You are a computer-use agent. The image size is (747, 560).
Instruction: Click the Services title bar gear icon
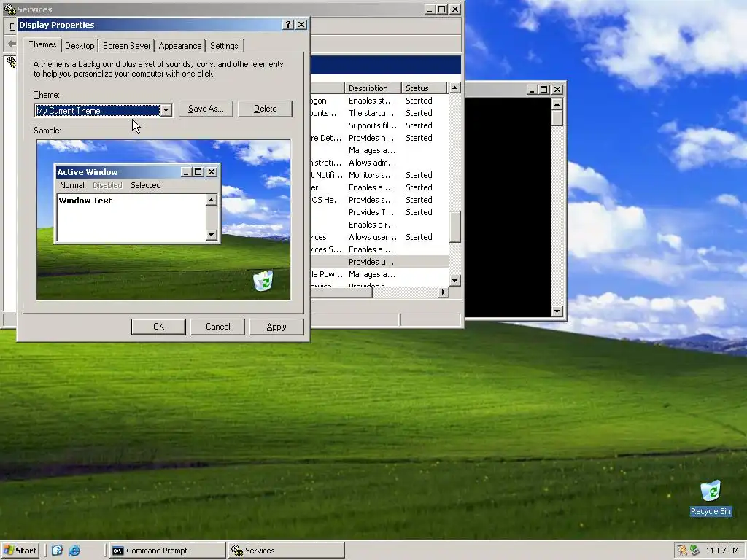click(x=9, y=9)
